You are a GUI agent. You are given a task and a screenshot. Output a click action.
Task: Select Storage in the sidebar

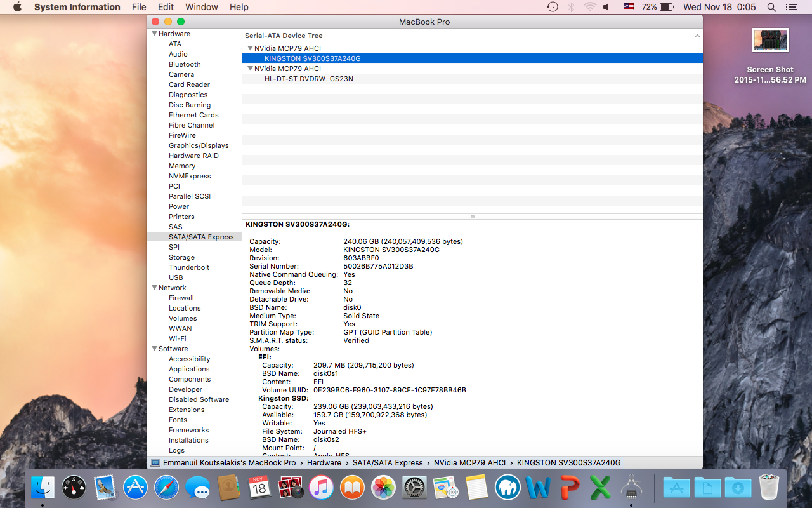coord(181,257)
